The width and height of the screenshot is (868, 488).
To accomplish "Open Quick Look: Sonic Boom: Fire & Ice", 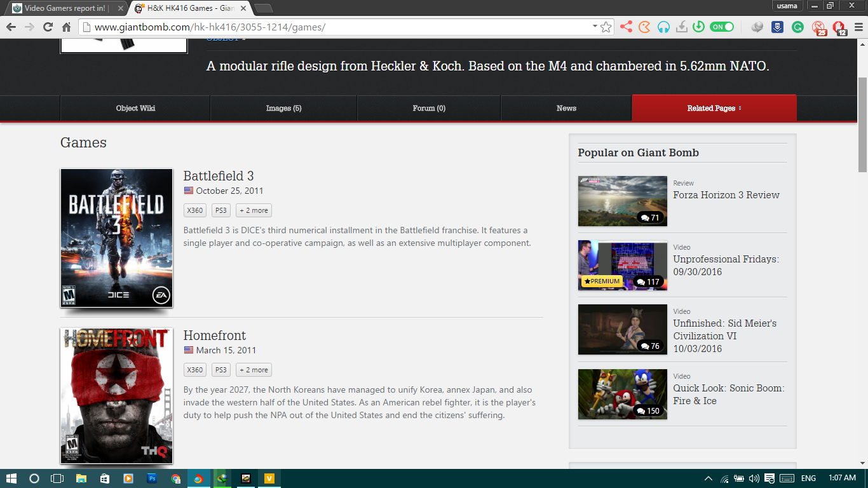I will click(729, 395).
